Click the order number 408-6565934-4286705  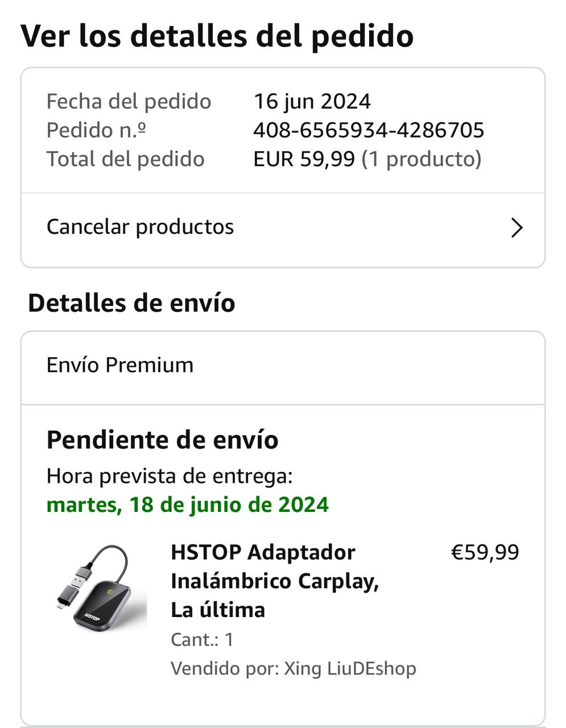point(369,130)
